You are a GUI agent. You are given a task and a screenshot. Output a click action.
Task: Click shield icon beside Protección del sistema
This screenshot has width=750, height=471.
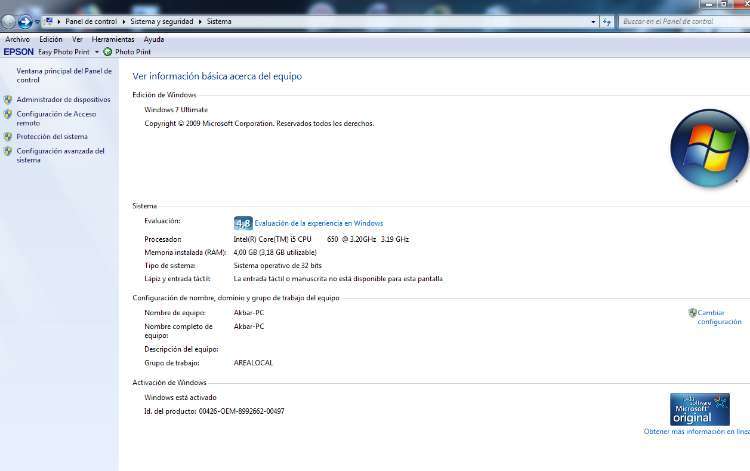[8, 137]
